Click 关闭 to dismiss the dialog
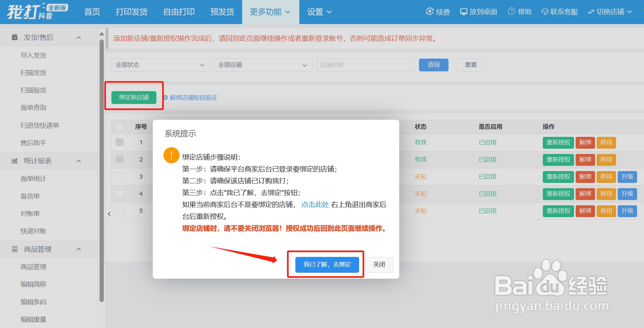This screenshot has height=328, width=644. (379, 265)
